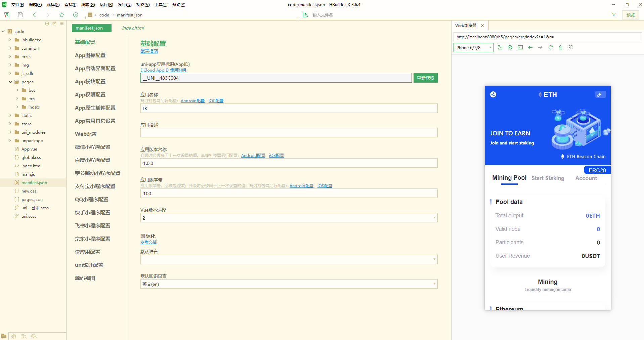Viewport: 644px width, 340px height.
Task: Click the browser URL address field
Action: (548, 37)
